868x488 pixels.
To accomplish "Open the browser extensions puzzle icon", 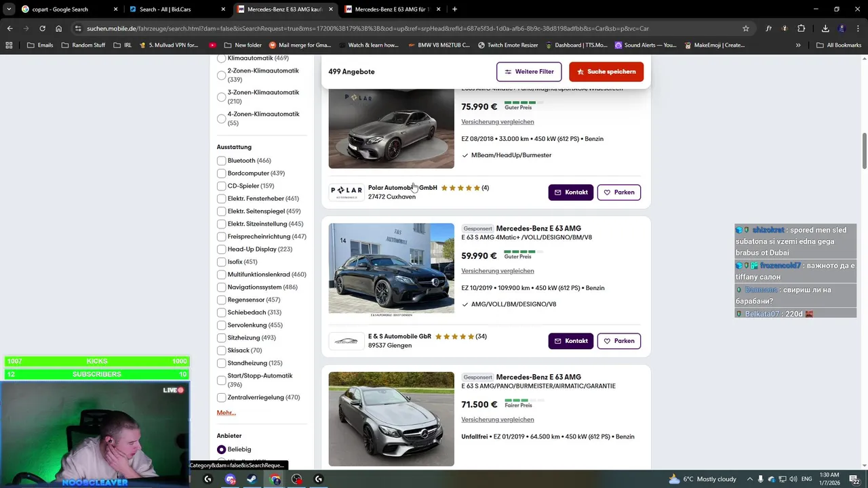I will click(801, 28).
